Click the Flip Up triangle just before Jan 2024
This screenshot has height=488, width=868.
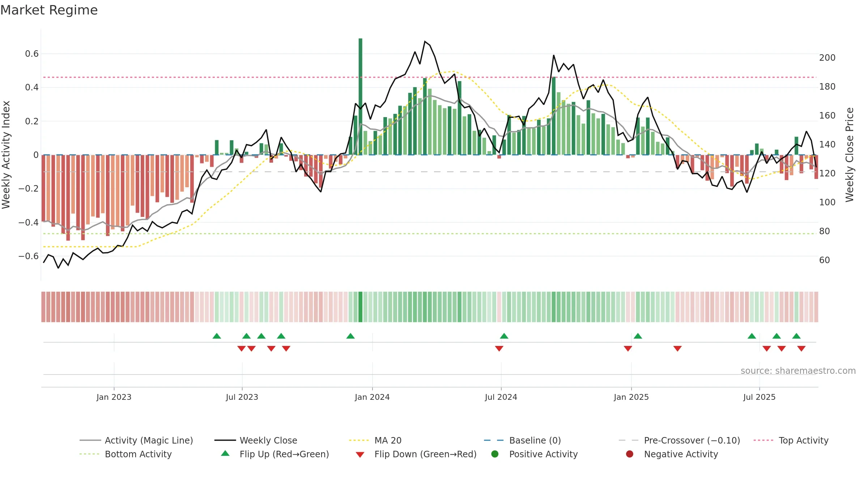point(350,336)
